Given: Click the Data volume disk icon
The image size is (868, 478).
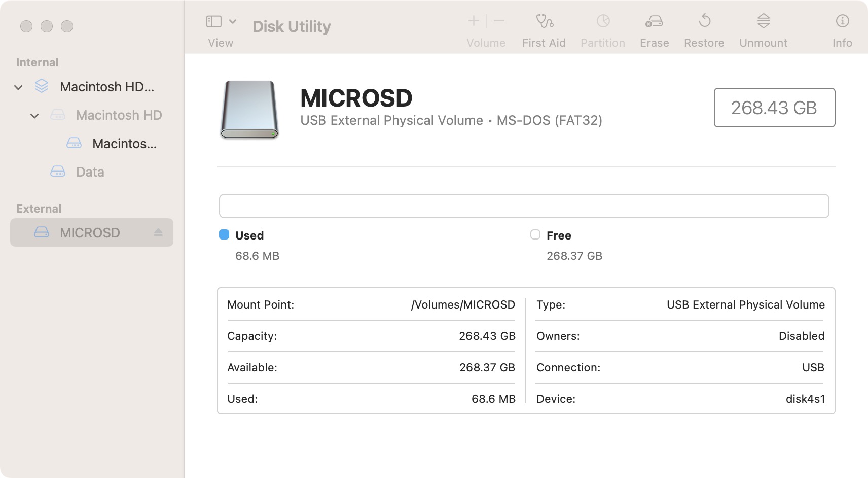Looking at the screenshot, I should [58, 172].
